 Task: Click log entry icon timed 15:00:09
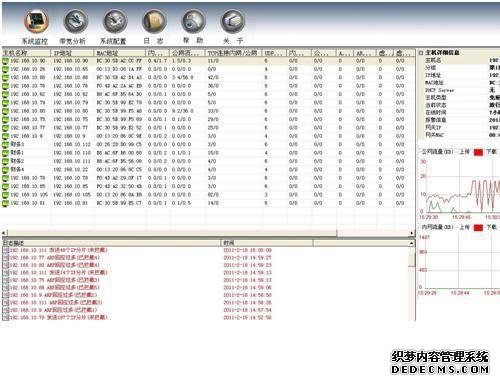(x=5, y=250)
